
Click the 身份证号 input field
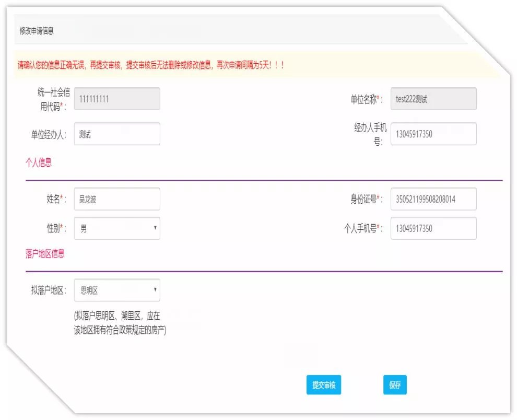(433, 199)
